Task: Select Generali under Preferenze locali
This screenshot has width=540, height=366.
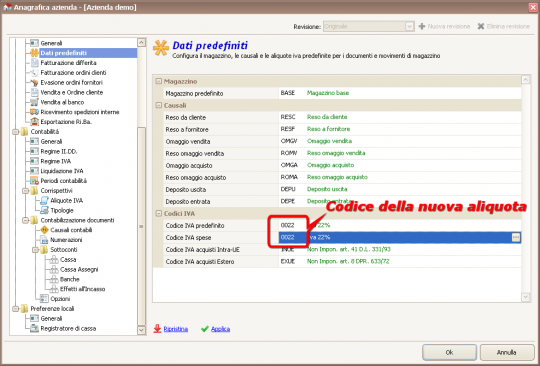Action: click(51, 318)
